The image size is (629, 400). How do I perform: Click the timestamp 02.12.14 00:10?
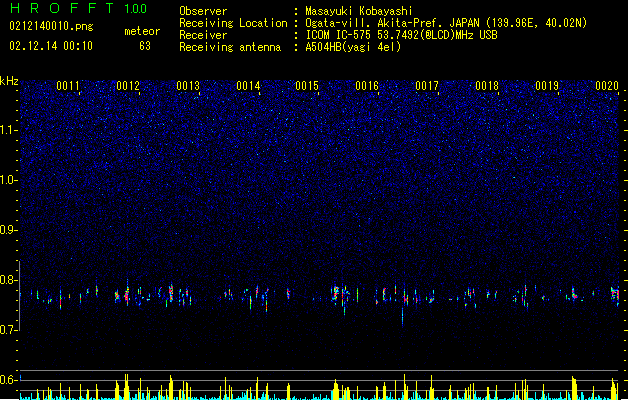click(x=51, y=46)
